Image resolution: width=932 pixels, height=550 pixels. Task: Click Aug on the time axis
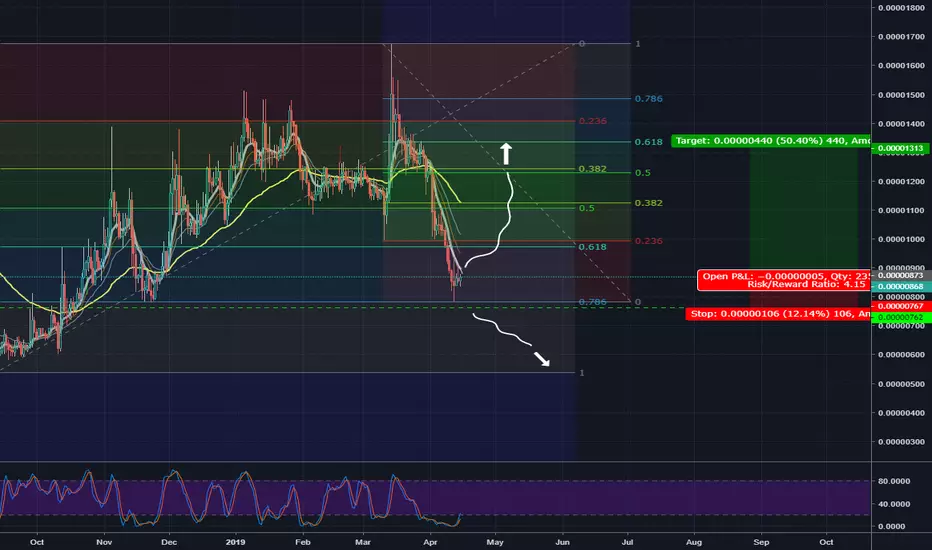point(694,542)
